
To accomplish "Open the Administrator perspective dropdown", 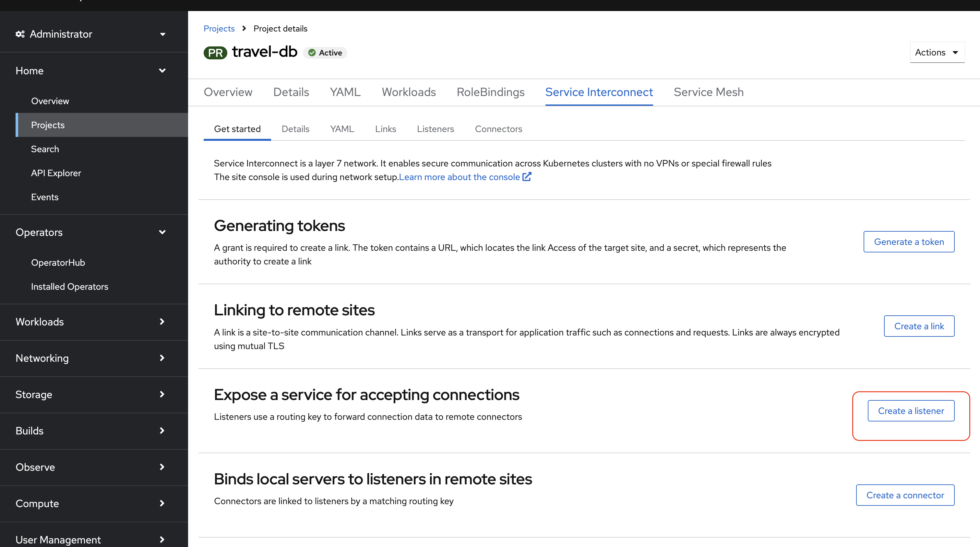I will point(91,34).
